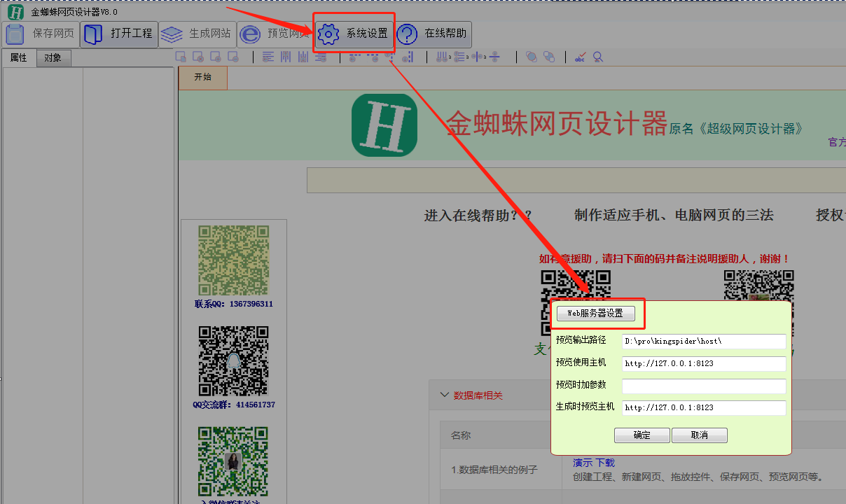Click into the 生成时预览主机 field
Image resolution: width=846 pixels, height=504 pixels.
pos(704,407)
